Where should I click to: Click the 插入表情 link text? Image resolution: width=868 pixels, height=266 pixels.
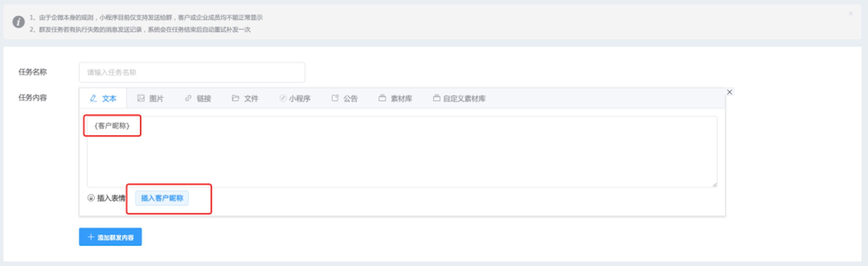[x=111, y=198]
